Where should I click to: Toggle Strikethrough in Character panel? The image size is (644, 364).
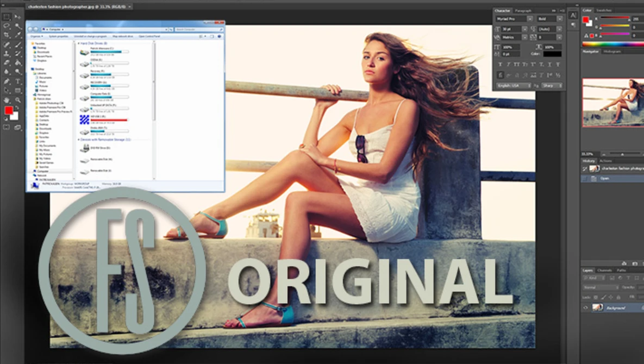[x=558, y=65]
